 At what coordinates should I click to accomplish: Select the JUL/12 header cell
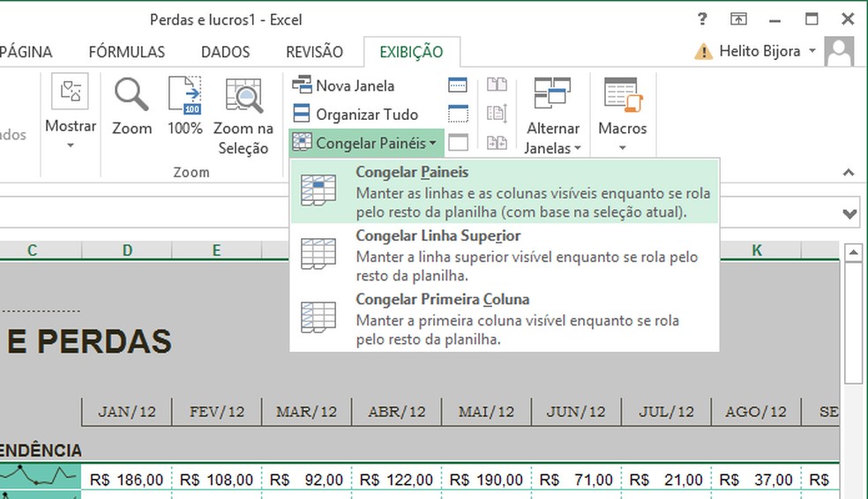[x=666, y=412]
